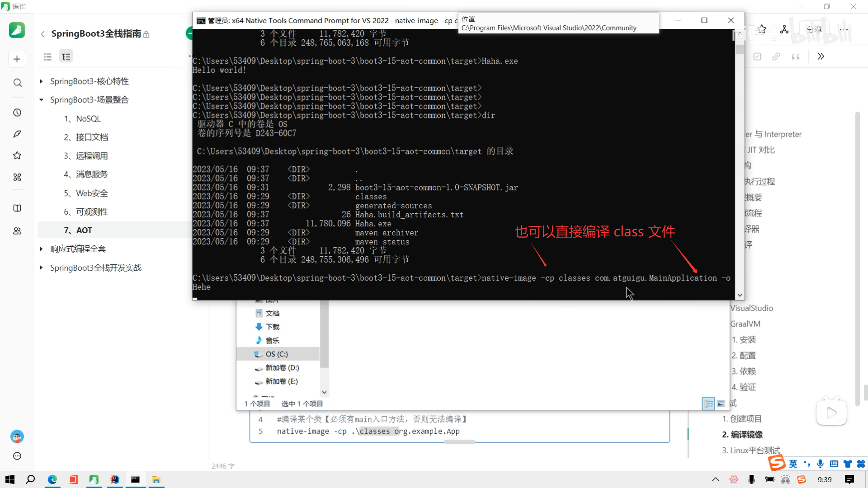
Task: Open the knowledge base book icon
Action: pos(17,208)
